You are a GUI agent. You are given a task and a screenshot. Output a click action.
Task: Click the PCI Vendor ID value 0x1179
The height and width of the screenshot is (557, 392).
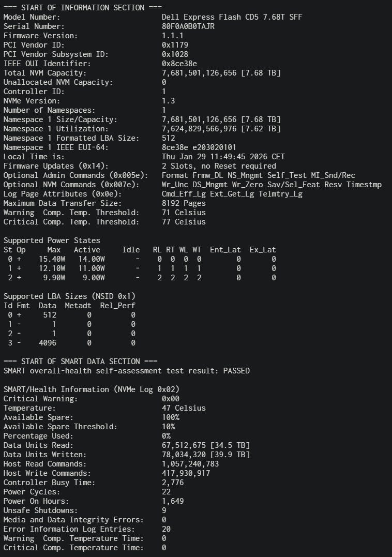pyautogui.click(x=175, y=45)
